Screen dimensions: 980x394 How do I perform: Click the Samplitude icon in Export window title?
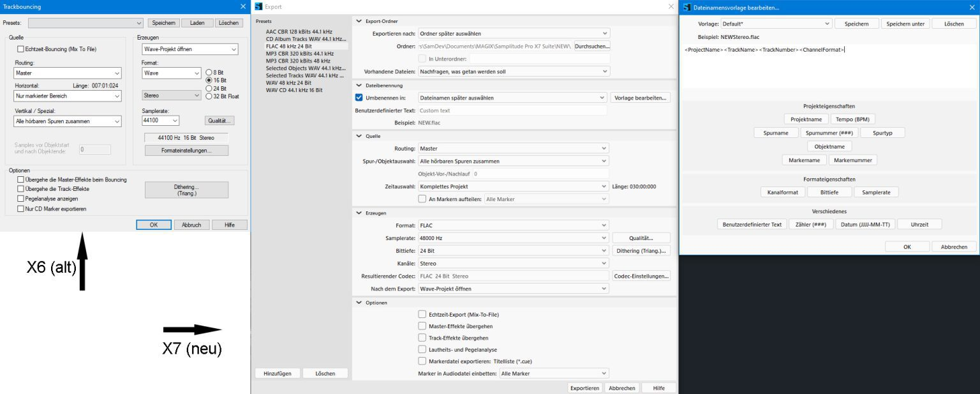[258, 6]
